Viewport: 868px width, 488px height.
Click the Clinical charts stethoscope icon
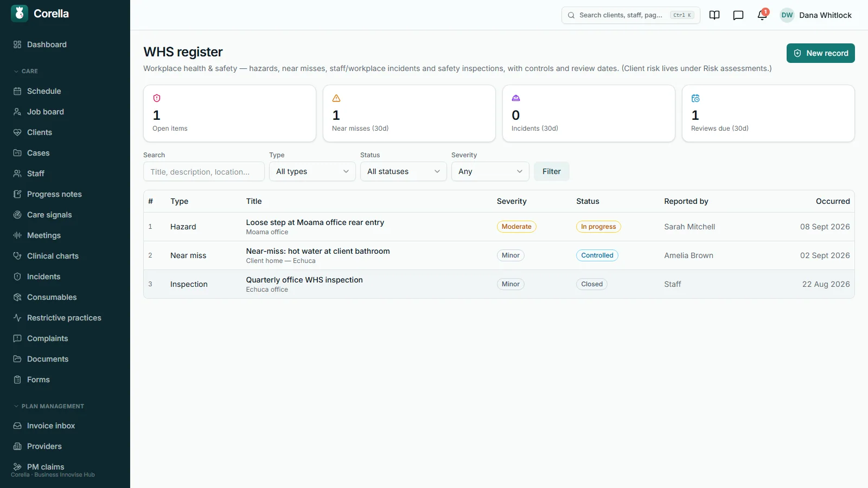tap(17, 256)
